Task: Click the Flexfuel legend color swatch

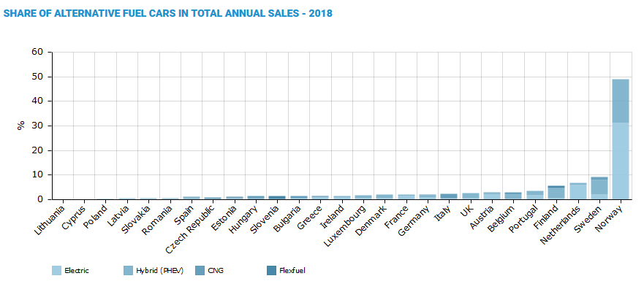Action: [x=271, y=271]
